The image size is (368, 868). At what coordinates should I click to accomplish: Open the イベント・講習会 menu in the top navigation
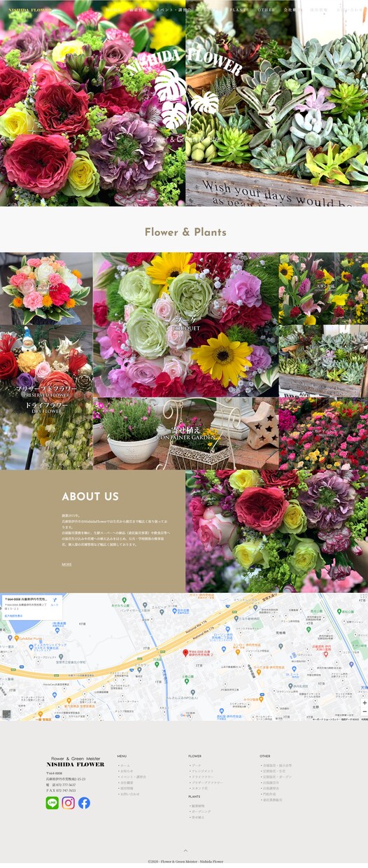pos(172,10)
